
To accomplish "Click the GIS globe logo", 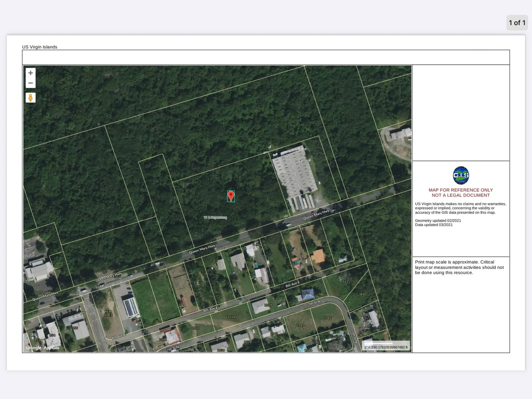I will coord(461,175).
